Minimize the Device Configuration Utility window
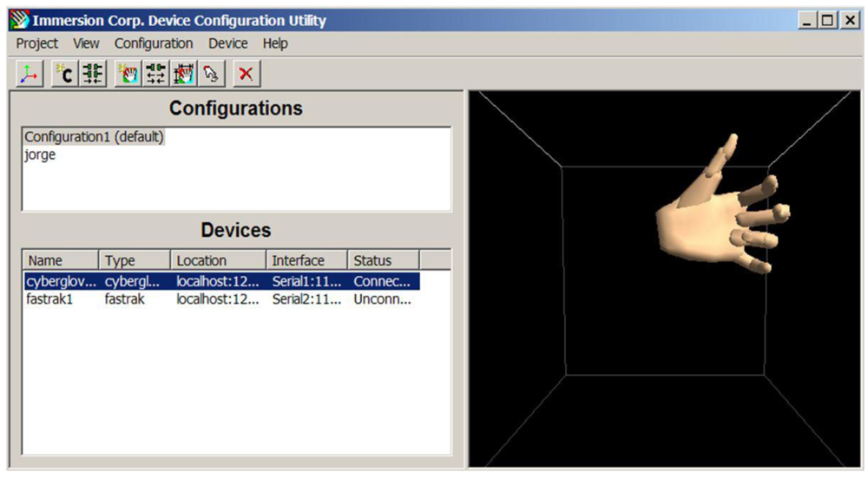The height and width of the screenshot is (479, 868). point(806,21)
